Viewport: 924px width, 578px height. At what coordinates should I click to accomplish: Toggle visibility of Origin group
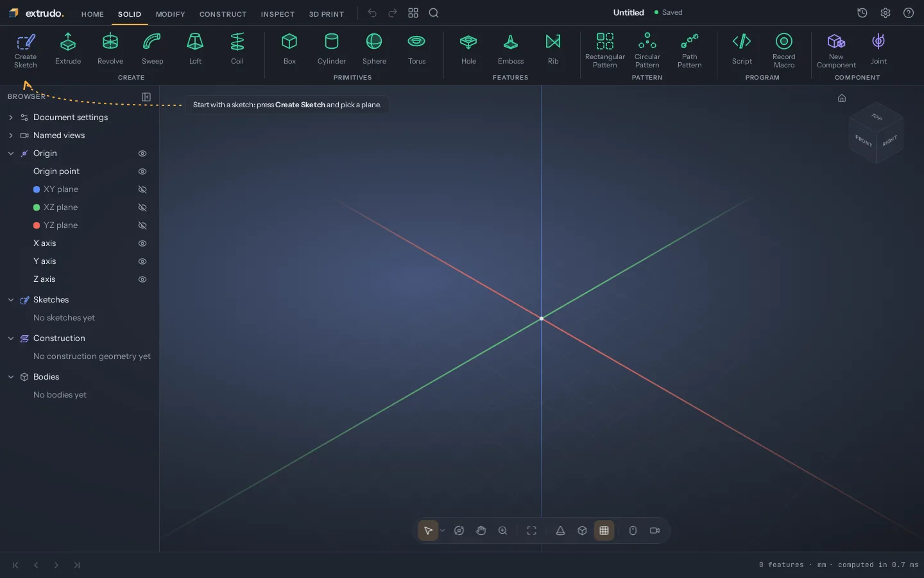[x=142, y=153]
